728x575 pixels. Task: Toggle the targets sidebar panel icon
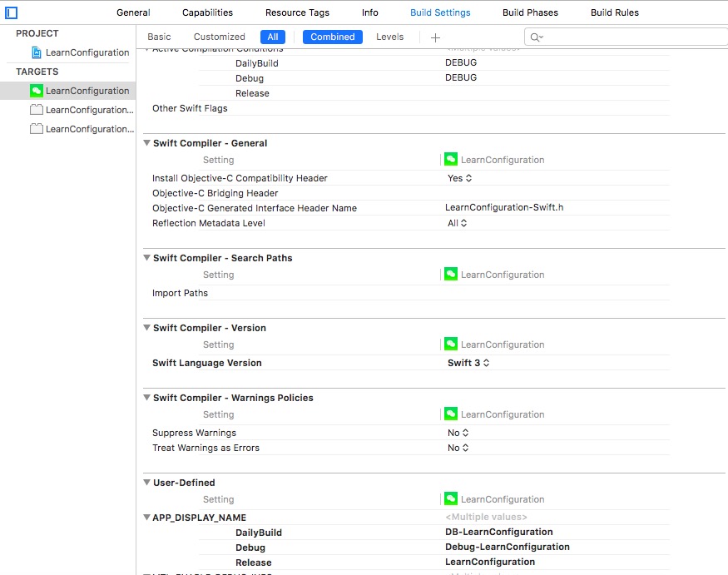point(11,13)
